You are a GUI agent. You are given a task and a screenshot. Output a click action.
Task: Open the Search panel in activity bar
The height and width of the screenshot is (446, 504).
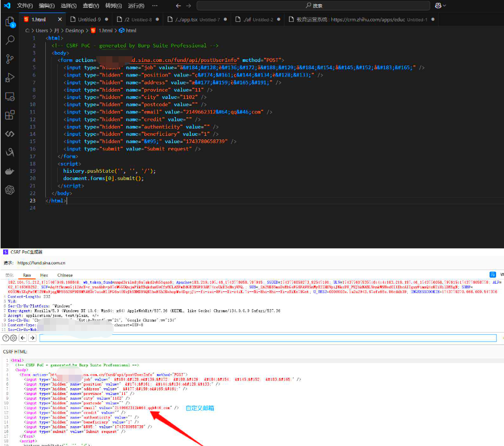pos(9,40)
